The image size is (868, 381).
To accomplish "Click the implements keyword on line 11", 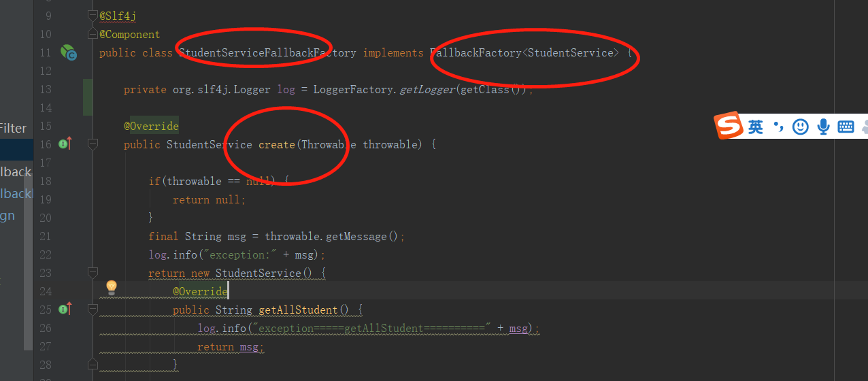I will (393, 52).
